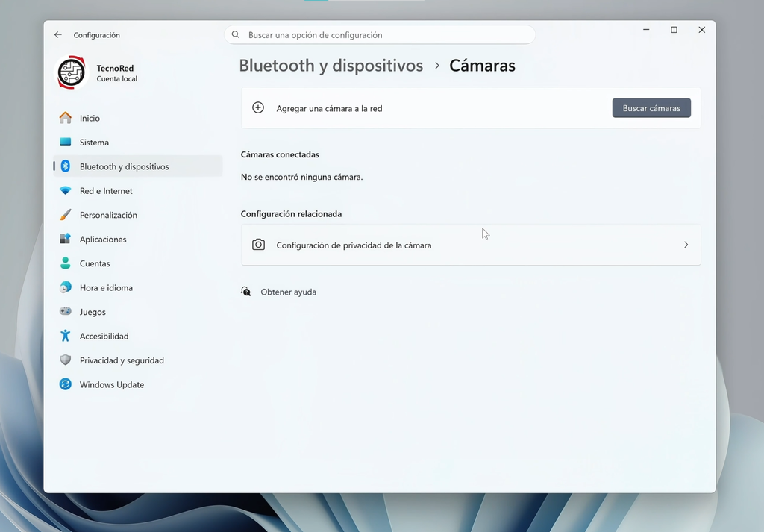
Task: Click the Privacidad y seguridad shield icon
Action: tap(66, 360)
